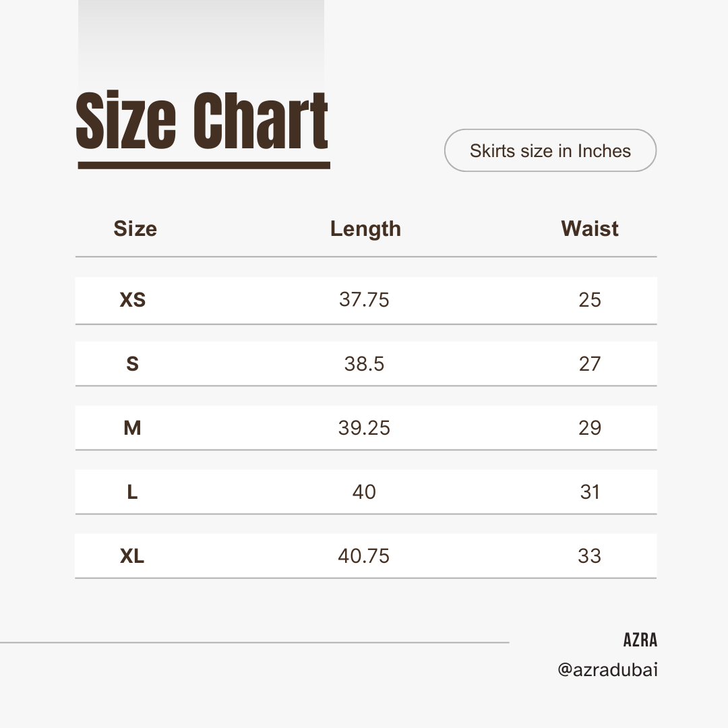Click the Waist column header
Image resolution: width=728 pixels, height=728 pixels.
tap(590, 229)
